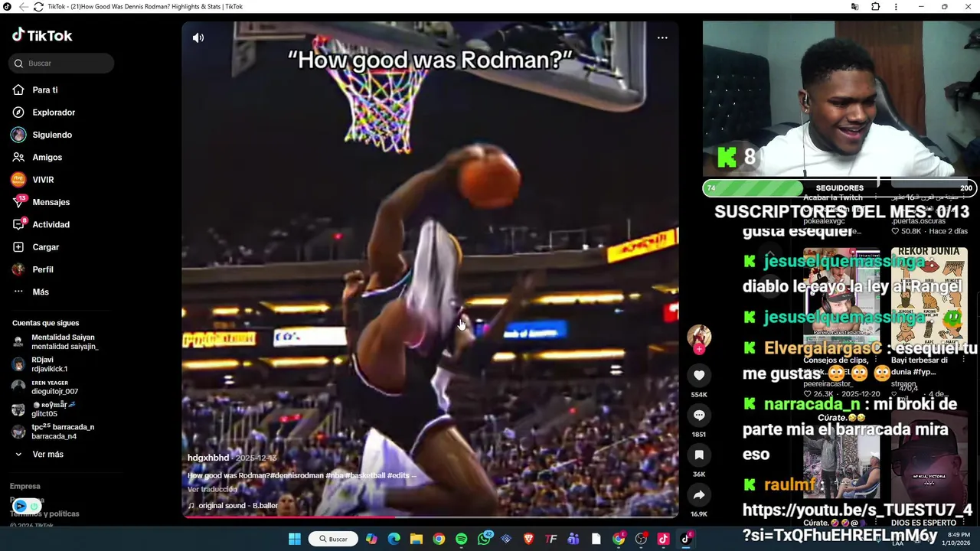Open the browser extensions puzzle icon
The height and width of the screenshot is (551, 980).
click(875, 7)
